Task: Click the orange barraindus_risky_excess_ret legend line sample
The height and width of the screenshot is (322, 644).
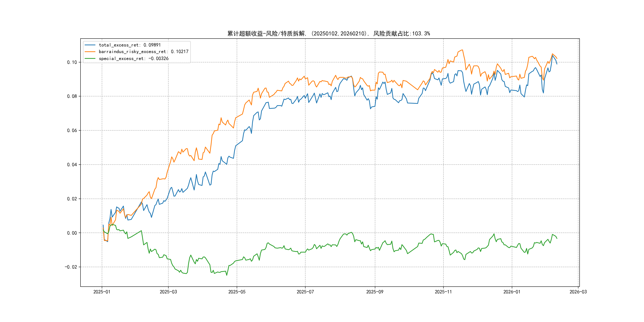Action: (x=90, y=52)
